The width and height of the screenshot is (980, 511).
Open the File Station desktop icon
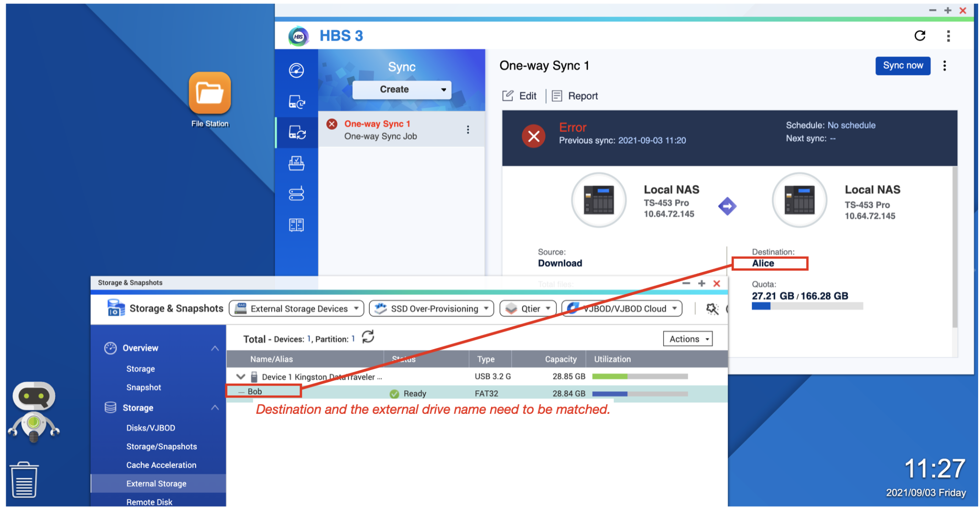(209, 93)
